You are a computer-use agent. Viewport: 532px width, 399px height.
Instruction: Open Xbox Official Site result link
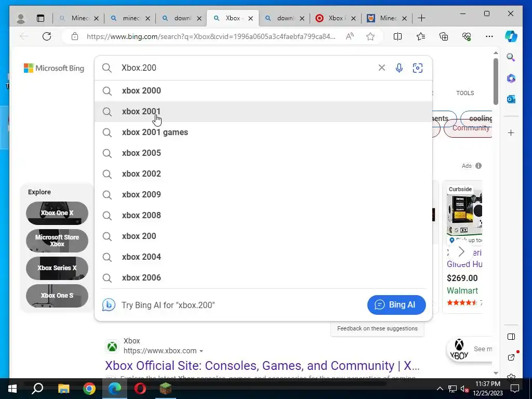coord(262,366)
